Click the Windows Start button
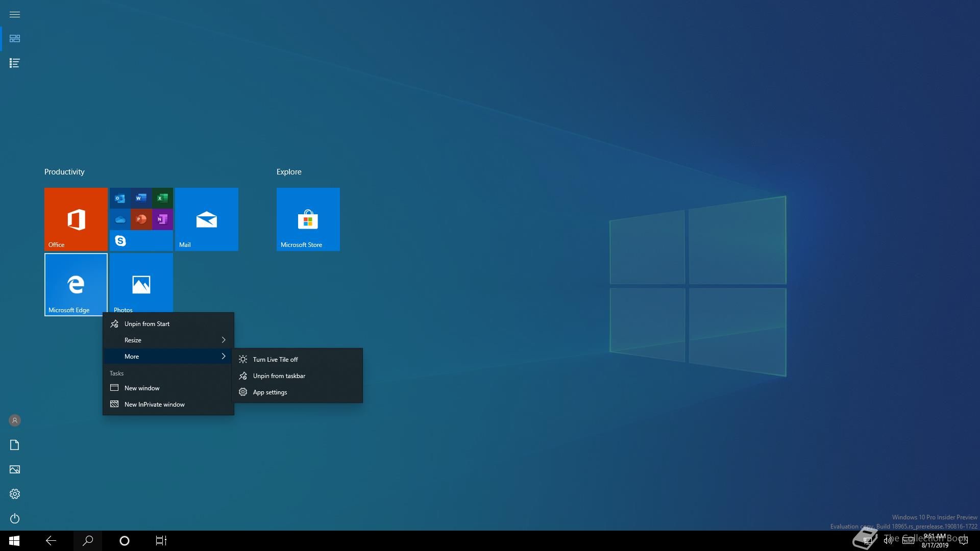Image resolution: width=980 pixels, height=551 pixels. click(14, 541)
